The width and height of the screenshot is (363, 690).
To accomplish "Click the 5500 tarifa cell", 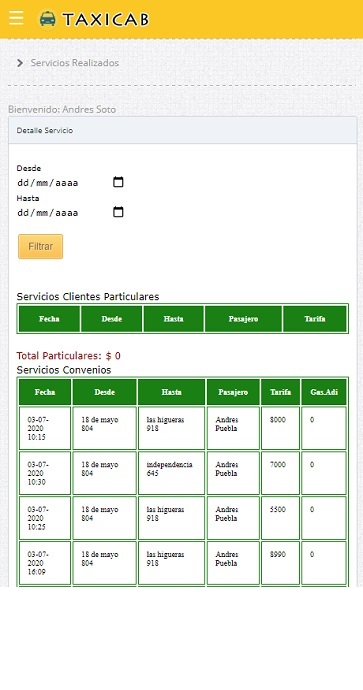I will tap(280, 518).
